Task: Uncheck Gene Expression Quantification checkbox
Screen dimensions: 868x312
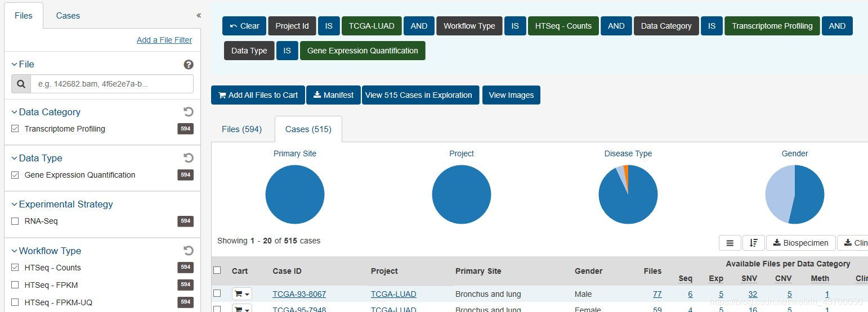Action: pos(15,175)
